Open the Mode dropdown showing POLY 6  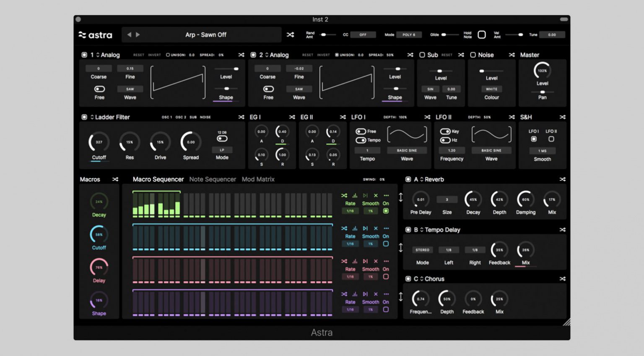coord(409,35)
